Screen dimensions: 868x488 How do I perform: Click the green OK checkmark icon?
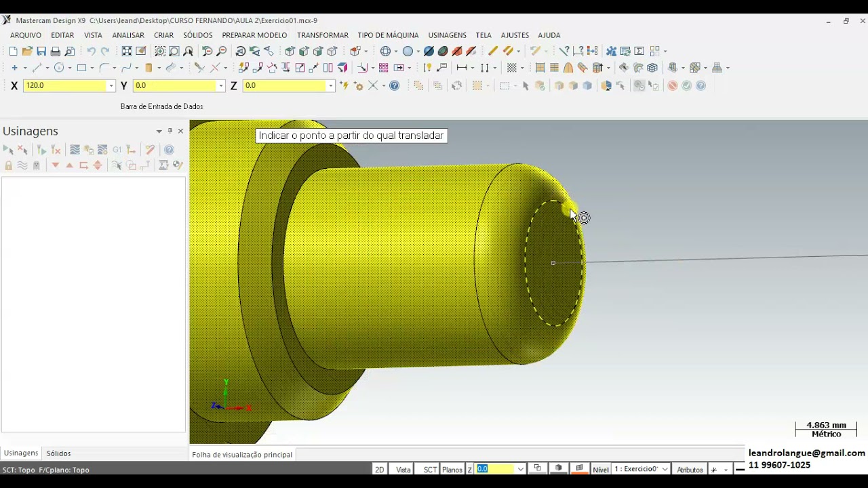click(687, 86)
